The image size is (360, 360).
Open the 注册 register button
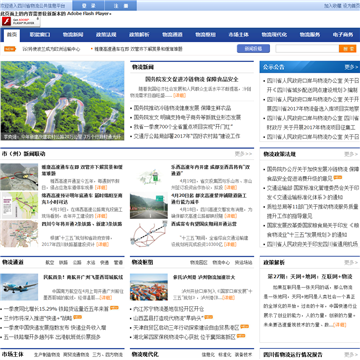(121, 5)
